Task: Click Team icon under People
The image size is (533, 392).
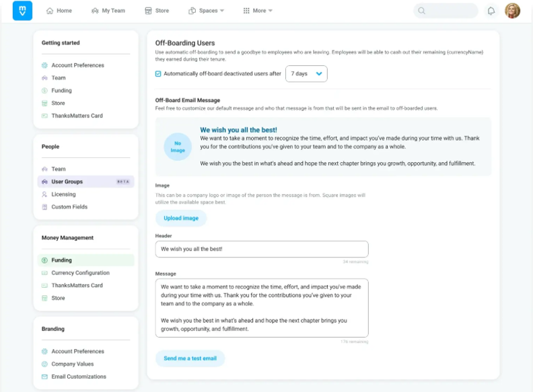Action: (44, 169)
